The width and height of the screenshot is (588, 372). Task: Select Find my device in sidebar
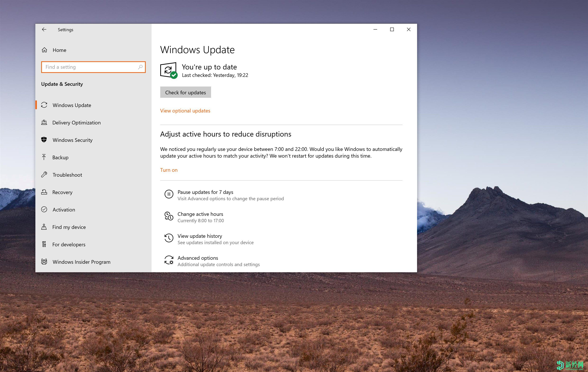click(x=69, y=227)
